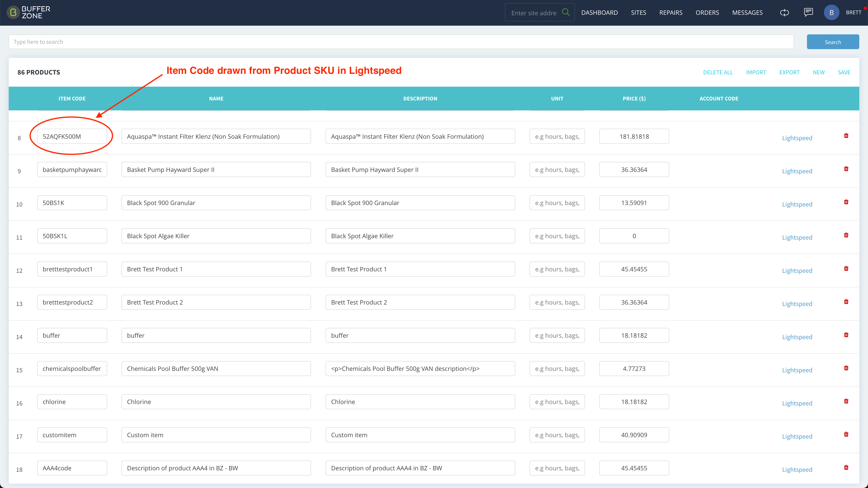Click New to add a product

pos(818,72)
